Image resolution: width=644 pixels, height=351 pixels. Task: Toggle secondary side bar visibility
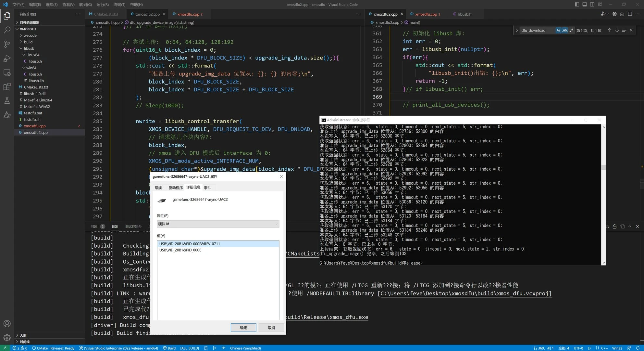(x=592, y=4)
